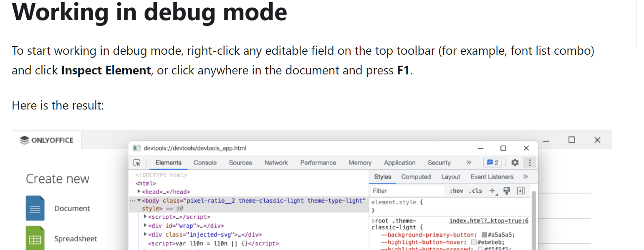The height and width of the screenshot is (250, 644).
Task: Open the DevTools three-dot customize menu
Action: pyautogui.click(x=530, y=163)
